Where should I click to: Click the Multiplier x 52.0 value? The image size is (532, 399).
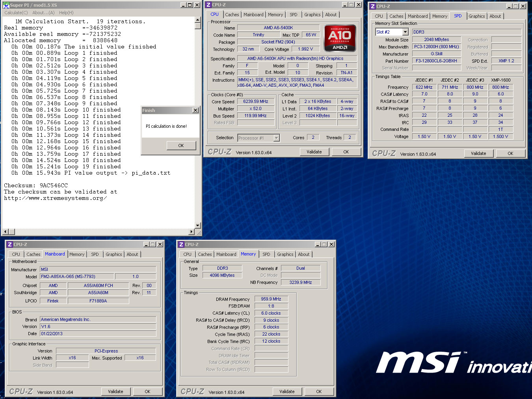pos(256,108)
